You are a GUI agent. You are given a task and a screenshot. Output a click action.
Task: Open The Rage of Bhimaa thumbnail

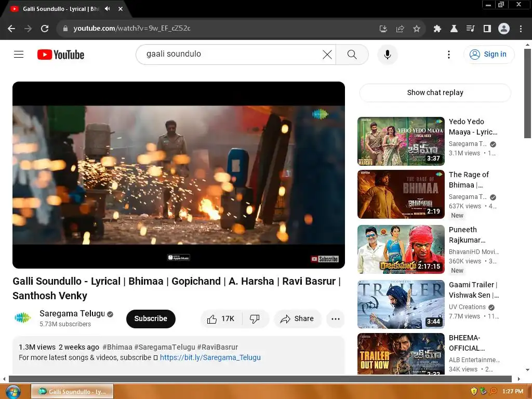click(401, 194)
